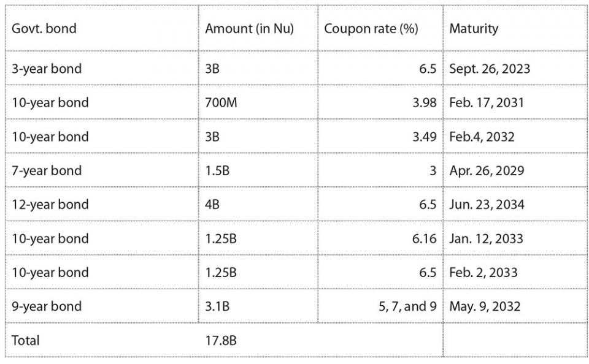Click the "Govt. bond" column header
Viewport: 589px width, 364px height.
pyautogui.click(x=44, y=29)
